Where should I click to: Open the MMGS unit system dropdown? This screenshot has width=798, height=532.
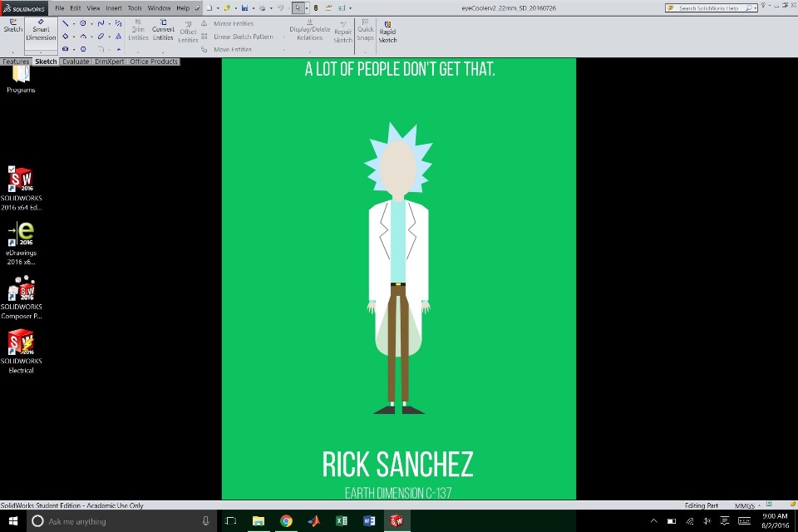pyautogui.click(x=747, y=505)
